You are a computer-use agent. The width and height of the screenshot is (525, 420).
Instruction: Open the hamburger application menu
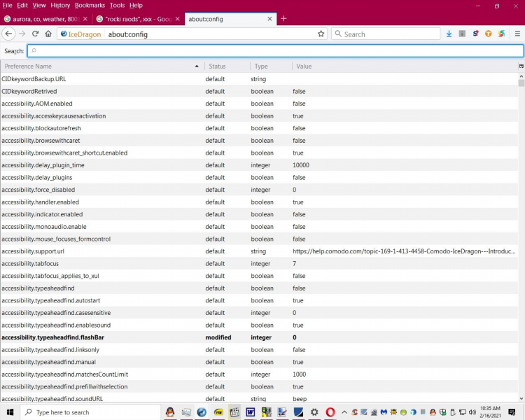click(517, 34)
